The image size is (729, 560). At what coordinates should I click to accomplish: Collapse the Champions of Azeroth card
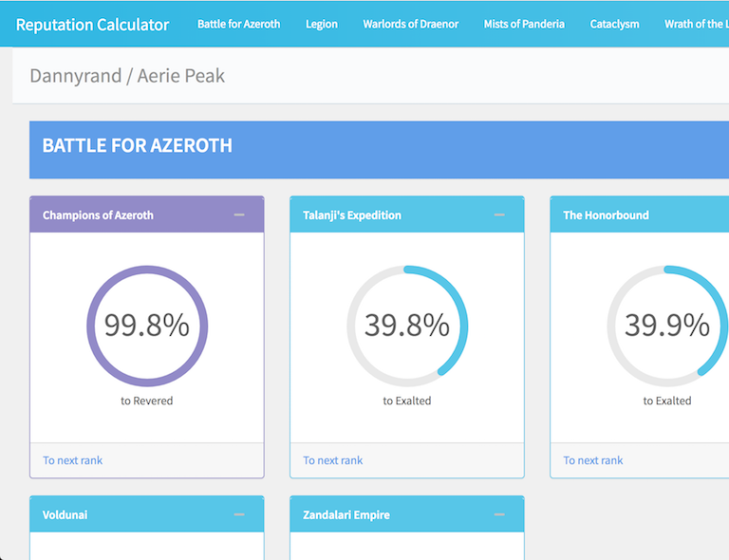point(239,215)
